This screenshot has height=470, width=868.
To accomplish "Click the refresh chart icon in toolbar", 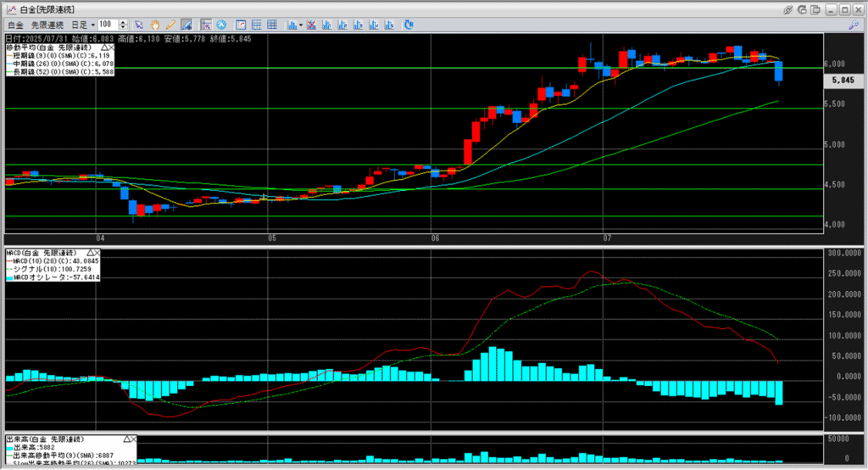I will tap(410, 25).
